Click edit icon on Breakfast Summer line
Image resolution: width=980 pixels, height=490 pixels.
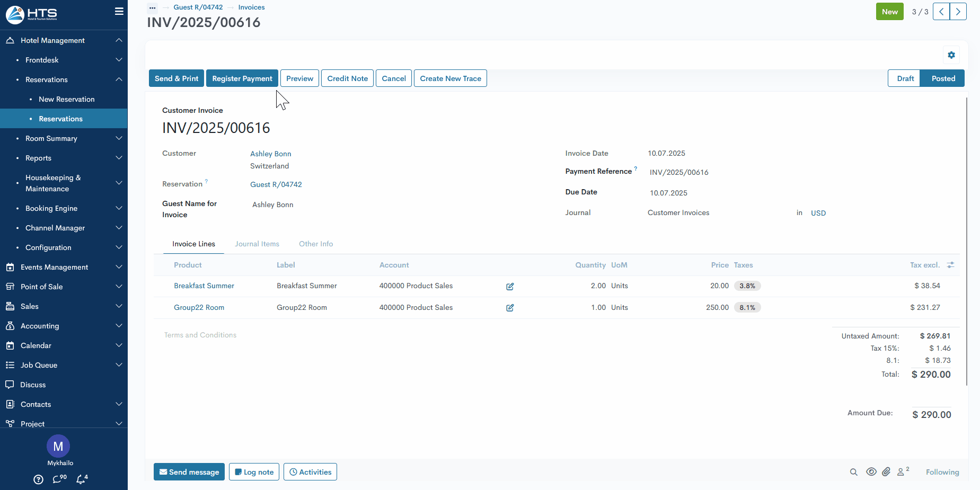coord(510,287)
